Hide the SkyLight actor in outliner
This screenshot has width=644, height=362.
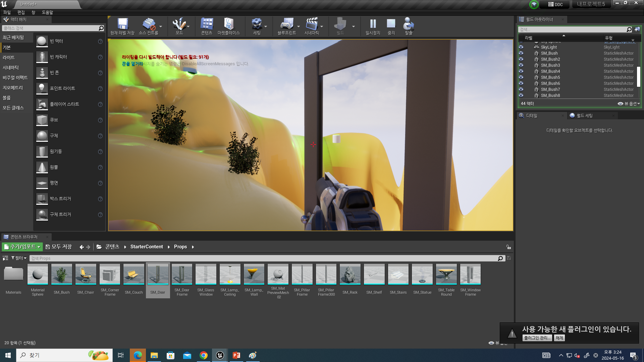521,47
